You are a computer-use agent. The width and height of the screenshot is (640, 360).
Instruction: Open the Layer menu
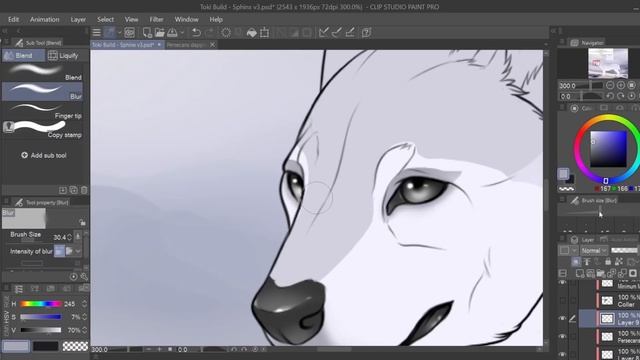[78, 19]
